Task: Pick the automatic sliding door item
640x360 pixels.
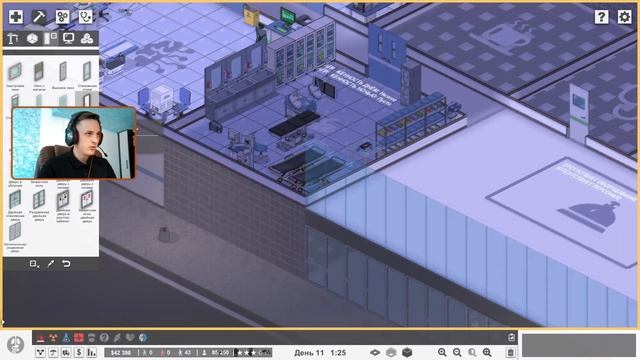Action: point(15,232)
